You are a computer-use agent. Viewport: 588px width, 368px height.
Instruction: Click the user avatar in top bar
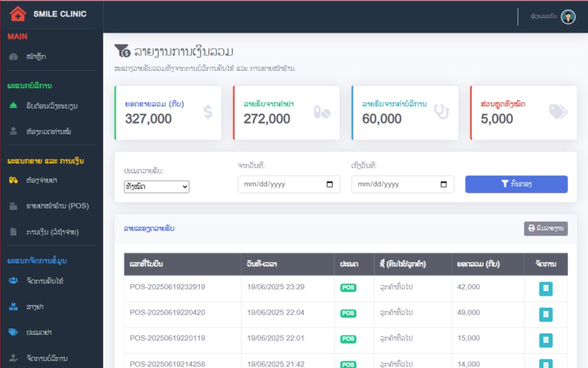point(568,17)
